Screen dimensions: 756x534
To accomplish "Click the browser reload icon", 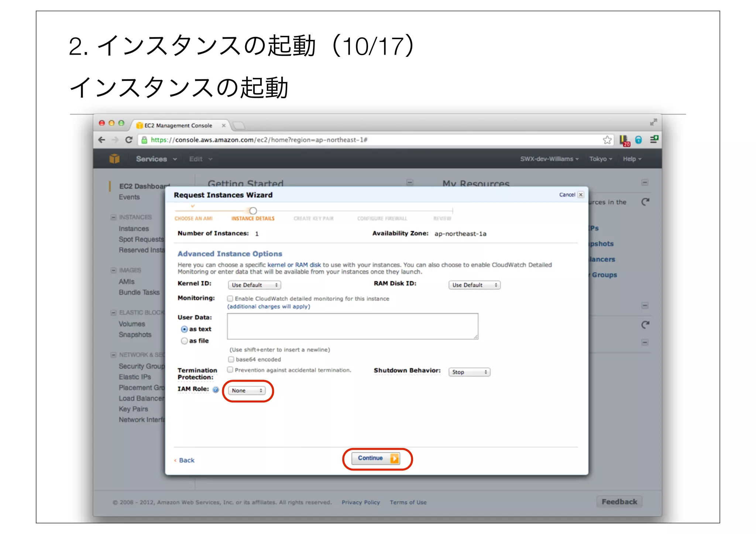I will (x=129, y=140).
